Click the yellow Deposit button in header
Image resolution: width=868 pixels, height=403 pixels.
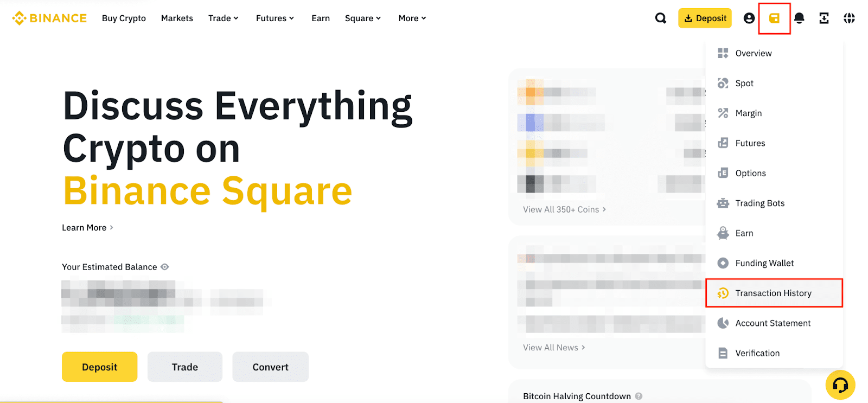point(705,18)
